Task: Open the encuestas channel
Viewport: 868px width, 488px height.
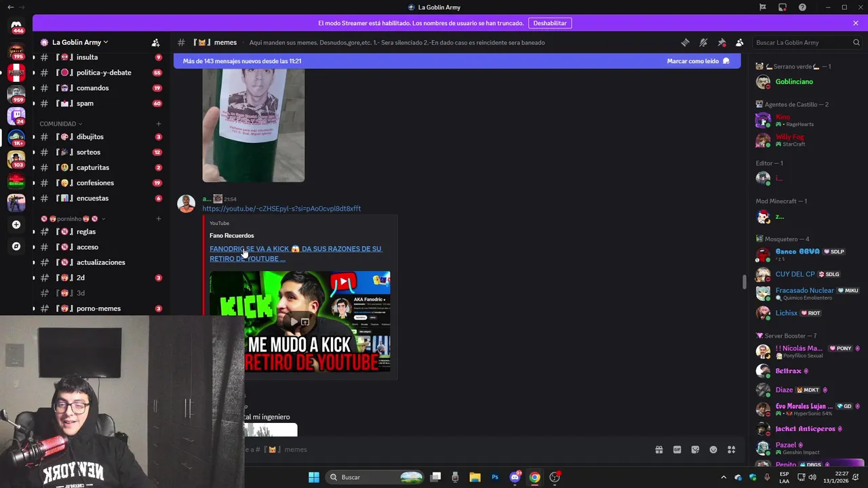Action: [x=100, y=199]
